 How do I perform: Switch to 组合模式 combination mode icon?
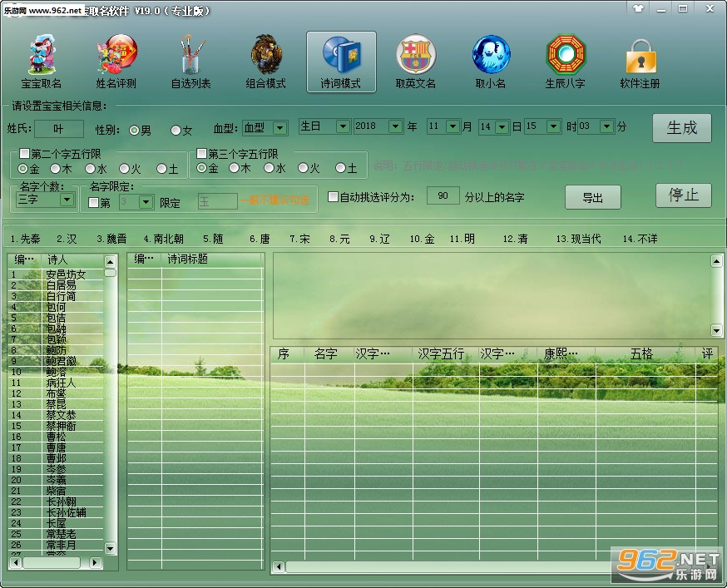(265, 62)
